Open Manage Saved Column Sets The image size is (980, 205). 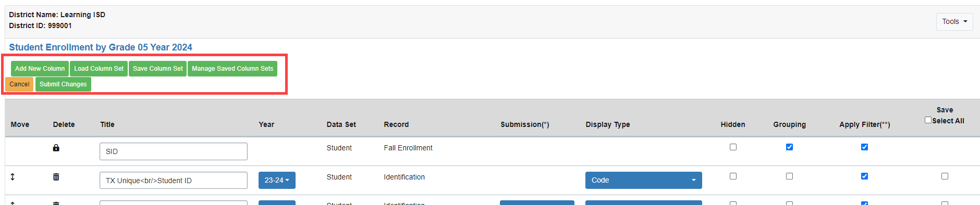point(232,69)
